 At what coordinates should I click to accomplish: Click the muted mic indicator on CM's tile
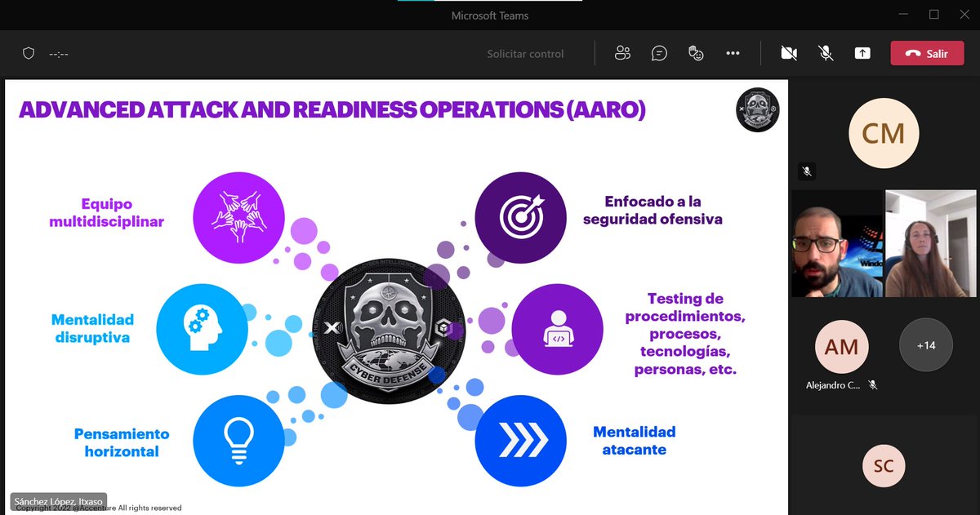click(x=807, y=171)
